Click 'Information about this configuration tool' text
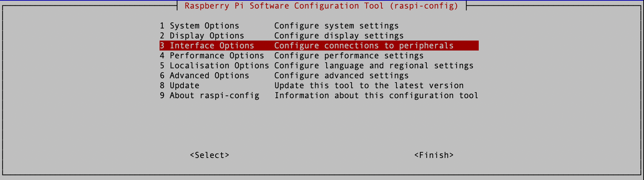The image size is (644, 180). 376,96
